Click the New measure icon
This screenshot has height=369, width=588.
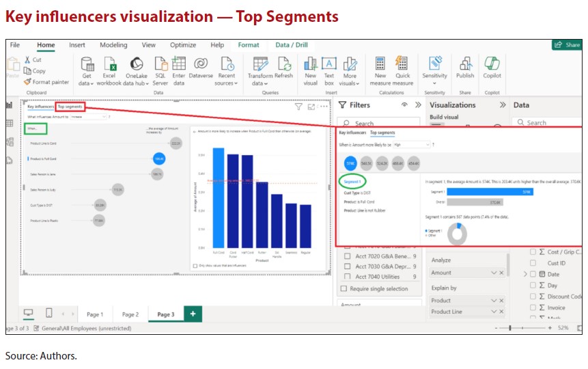click(380, 64)
